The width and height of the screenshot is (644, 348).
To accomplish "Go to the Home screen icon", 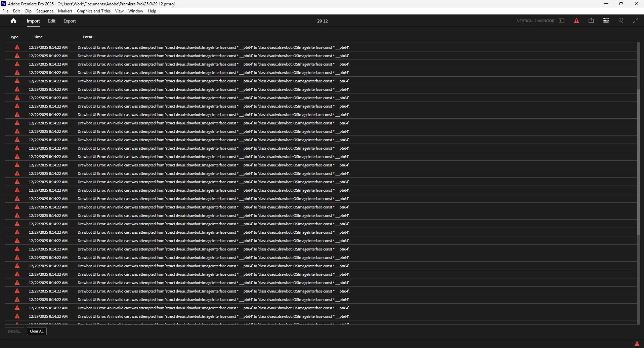I will pyautogui.click(x=13, y=21).
